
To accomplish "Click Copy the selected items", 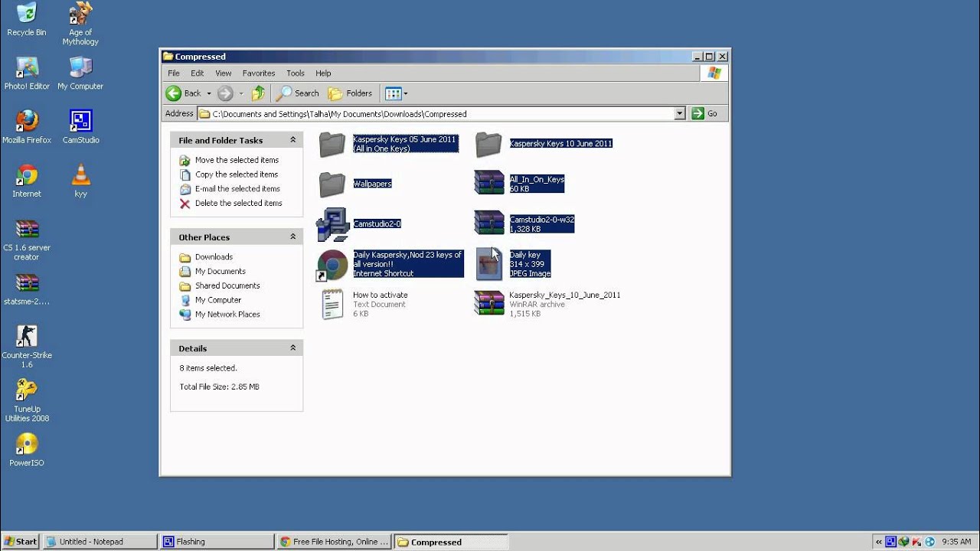I will tap(237, 174).
